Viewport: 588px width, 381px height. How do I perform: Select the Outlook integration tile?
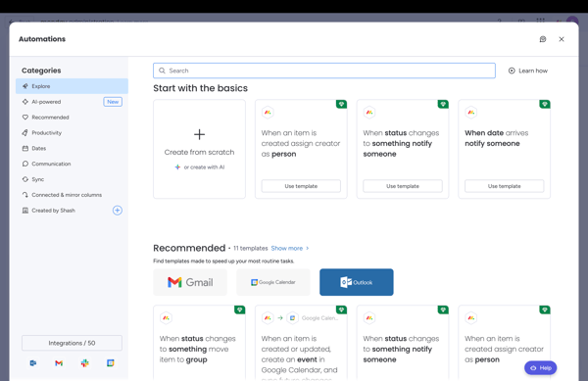pyautogui.click(x=357, y=282)
